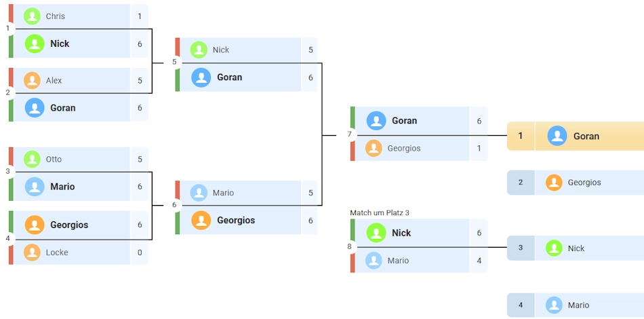This screenshot has height=319, width=644.
Task: Click Otto's green avatar in match 3
Action: (32, 159)
